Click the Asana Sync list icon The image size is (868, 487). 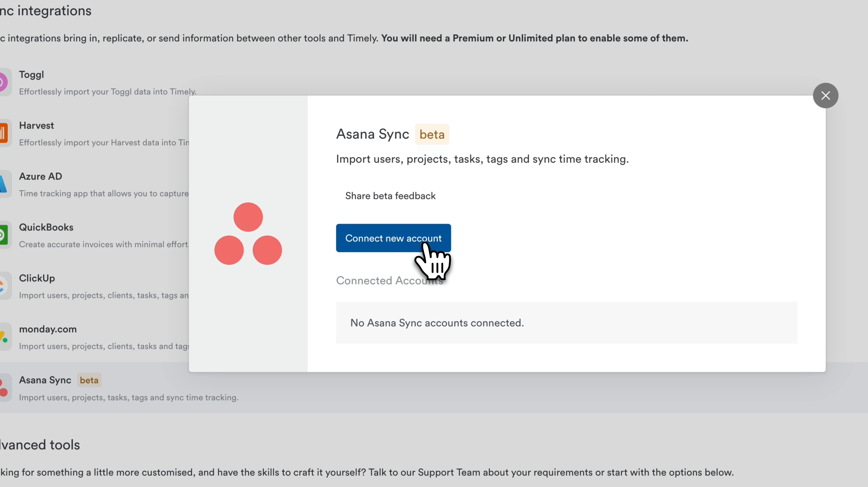[x=4, y=388]
